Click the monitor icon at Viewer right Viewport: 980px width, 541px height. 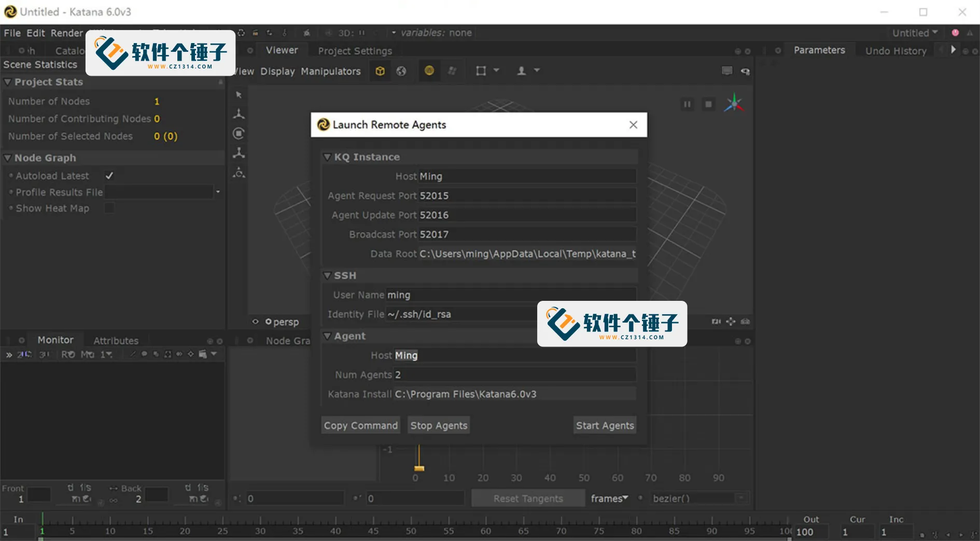click(x=727, y=71)
